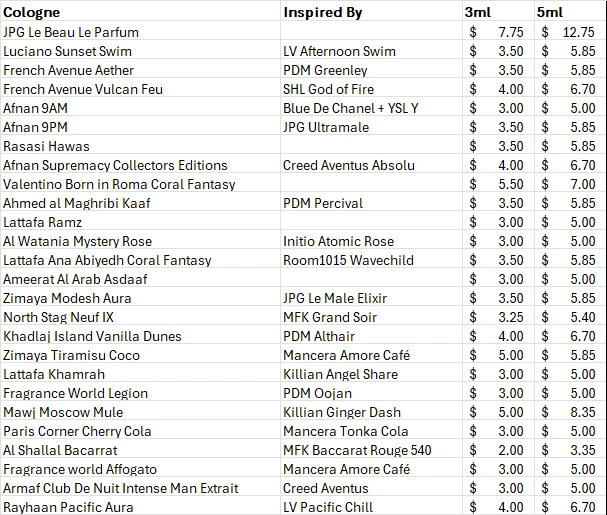This screenshot has width=607, height=515.
Task: Click the Zimaya Tiramisu Coco cell
Action: (x=141, y=355)
